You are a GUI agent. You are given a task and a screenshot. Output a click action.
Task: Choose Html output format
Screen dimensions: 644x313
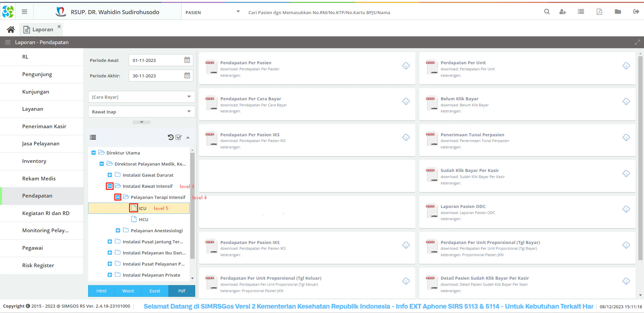[101, 291]
